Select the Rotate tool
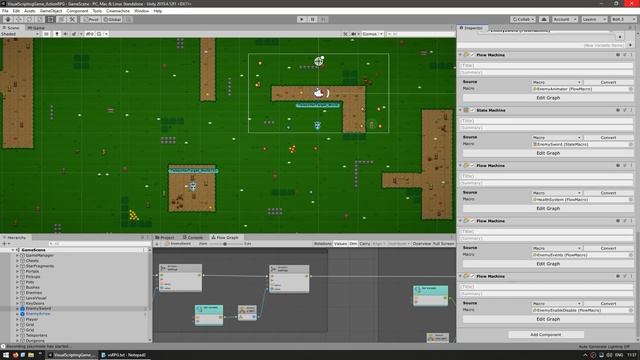 pos(29,19)
